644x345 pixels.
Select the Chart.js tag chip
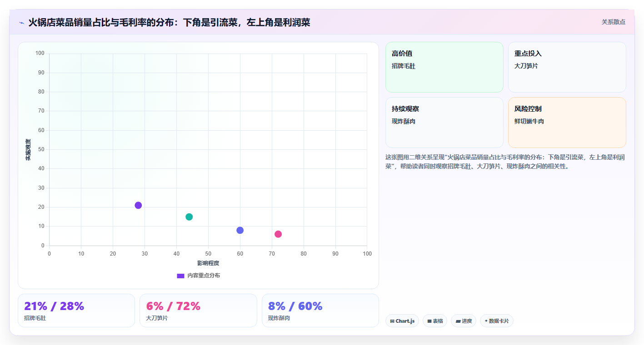pyautogui.click(x=402, y=321)
